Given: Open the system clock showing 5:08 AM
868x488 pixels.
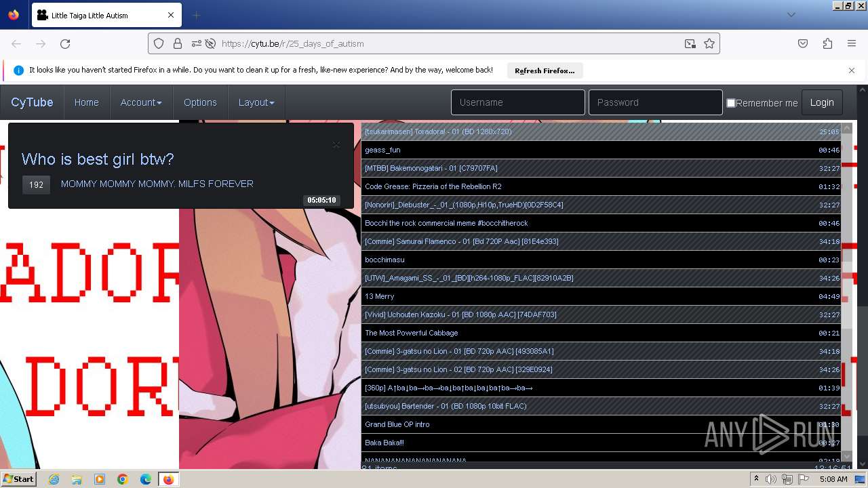Looking at the screenshot, I should (833, 479).
